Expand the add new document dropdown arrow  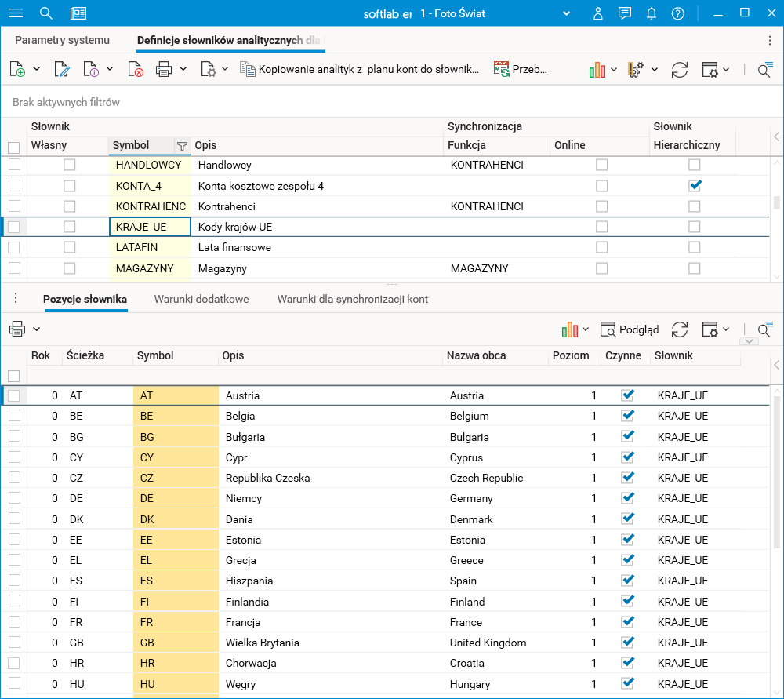37,69
